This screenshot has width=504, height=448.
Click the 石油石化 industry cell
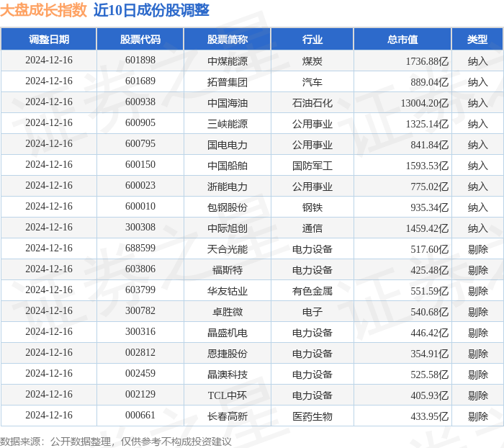pyautogui.click(x=312, y=103)
